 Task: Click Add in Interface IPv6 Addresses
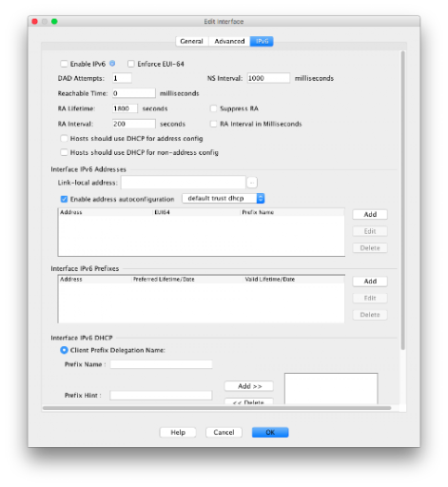(370, 215)
